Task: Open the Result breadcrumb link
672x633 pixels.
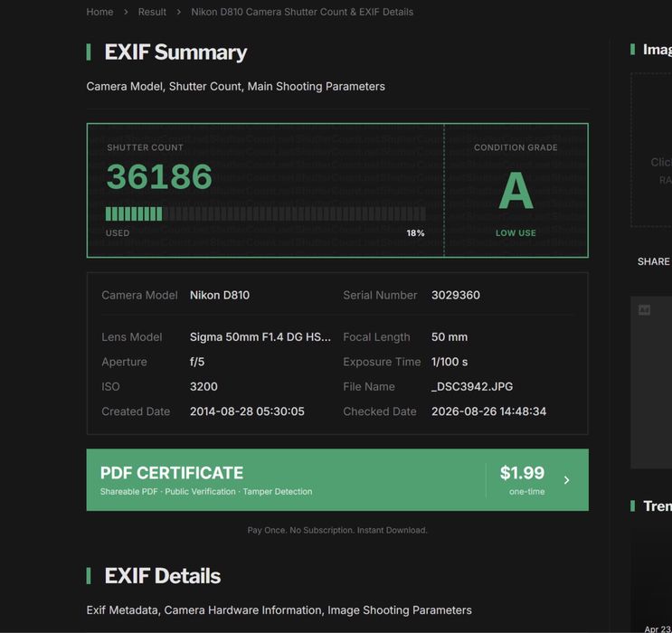Action: [x=152, y=12]
